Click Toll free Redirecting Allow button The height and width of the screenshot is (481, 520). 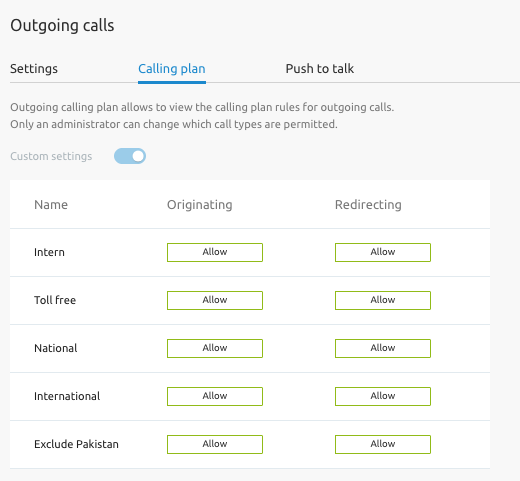383,300
